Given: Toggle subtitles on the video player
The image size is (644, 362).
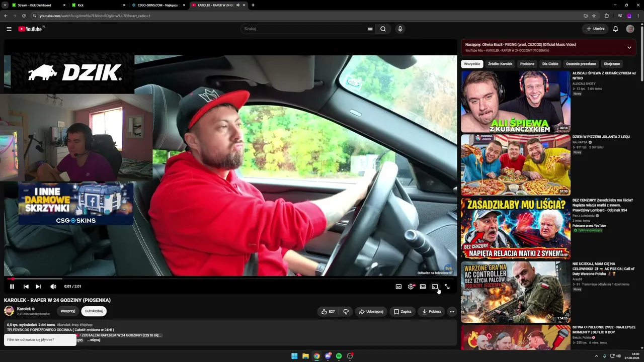Looking at the screenshot, I should (398, 287).
